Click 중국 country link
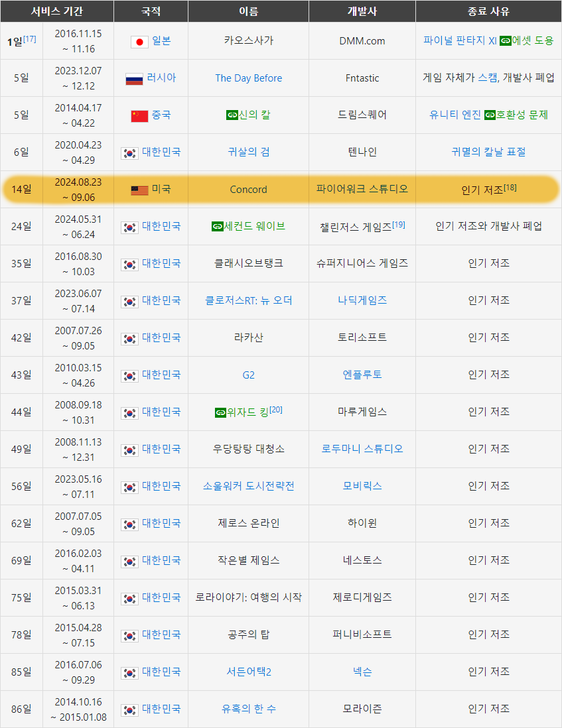562x728 pixels. pyautogui.click(x=161, y=115)
